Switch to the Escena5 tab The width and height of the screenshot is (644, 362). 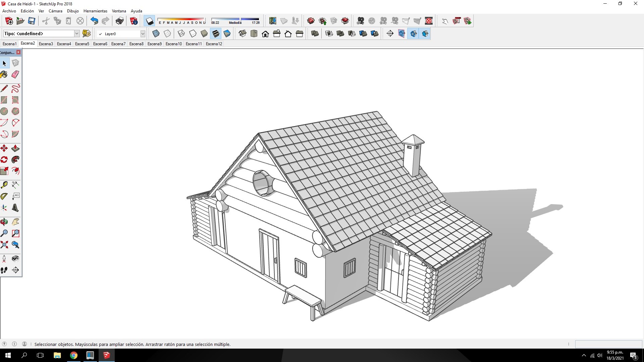pos(82,44)
